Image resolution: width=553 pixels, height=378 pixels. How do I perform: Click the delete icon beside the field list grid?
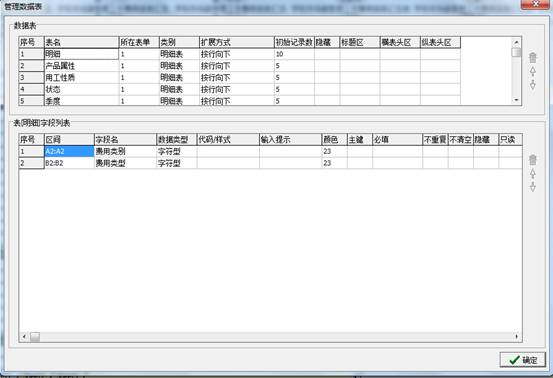pos(533,160)
